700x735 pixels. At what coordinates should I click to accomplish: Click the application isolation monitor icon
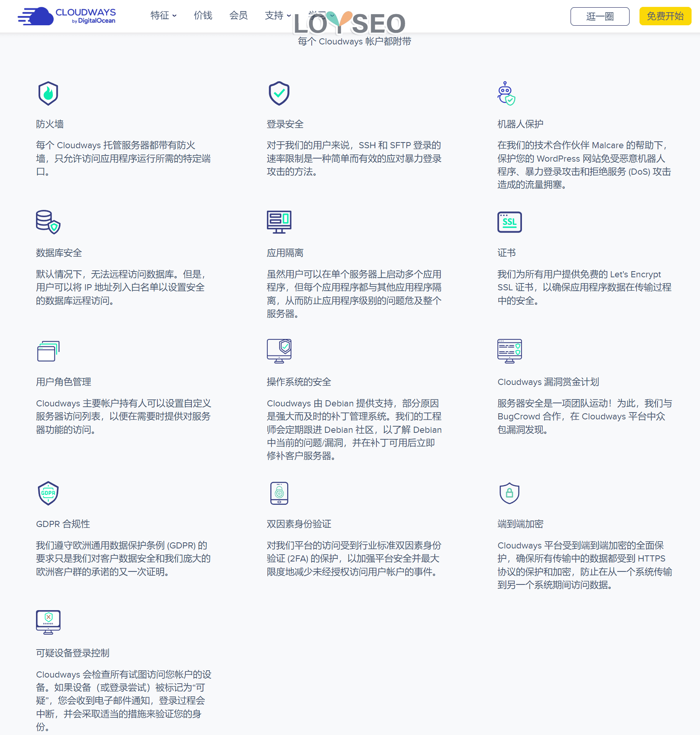pos(279,222)
